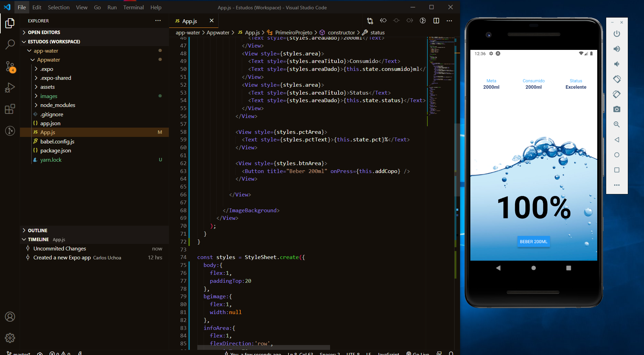Viewport: 644px width, 355px height.
Task: Open .gitignore file in explorer
Action: click(x=95, y=115)
